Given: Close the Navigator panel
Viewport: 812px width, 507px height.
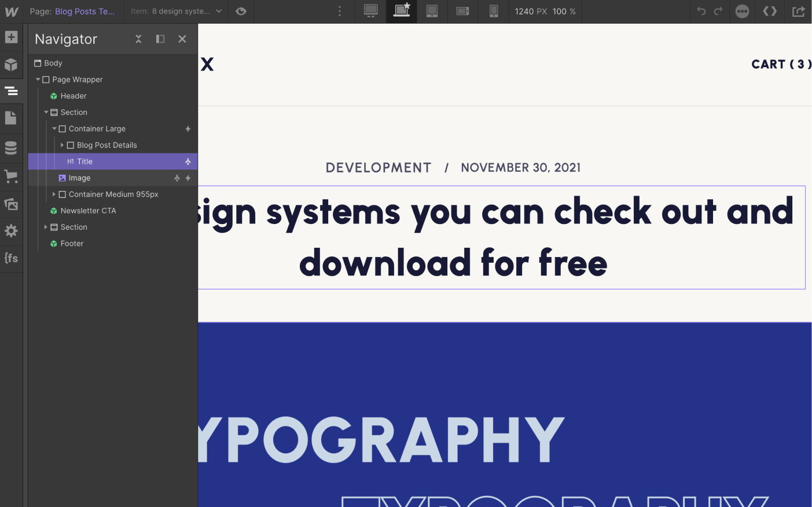Looking at the screenshot, I should [x=182, y=39].
